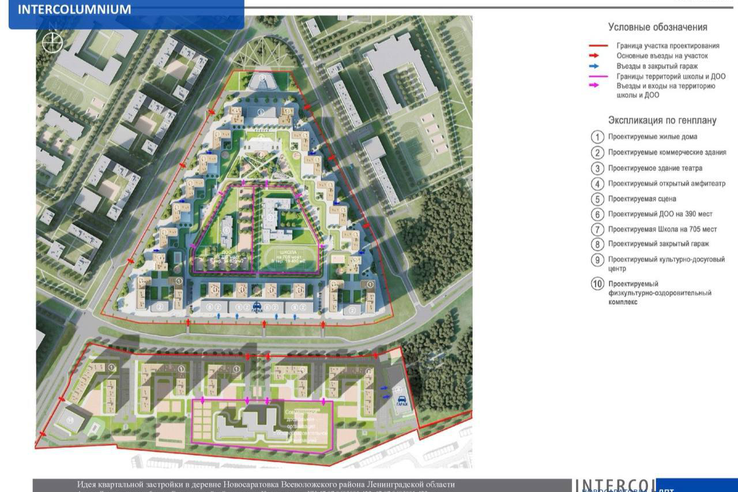738x492 pixels.
Task: Click the circled number 5 stage marker
Action: pos(597,199)
